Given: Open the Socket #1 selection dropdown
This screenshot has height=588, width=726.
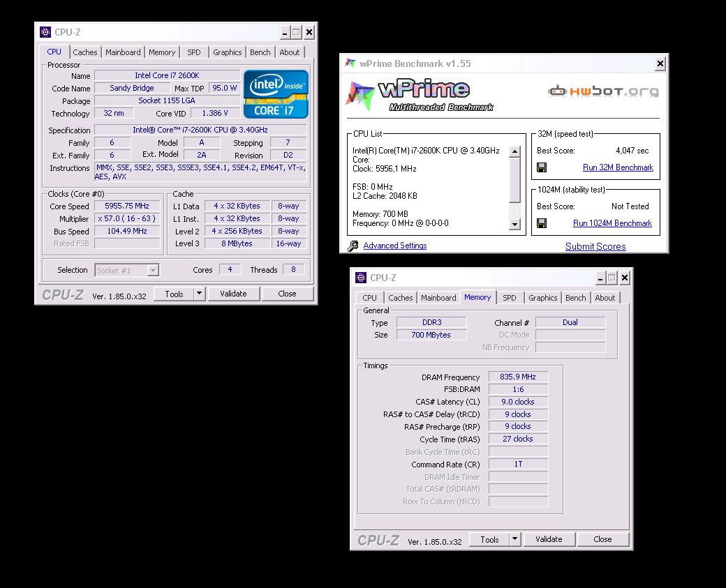Looking at the screenshot, I should (x=154, y=270).
